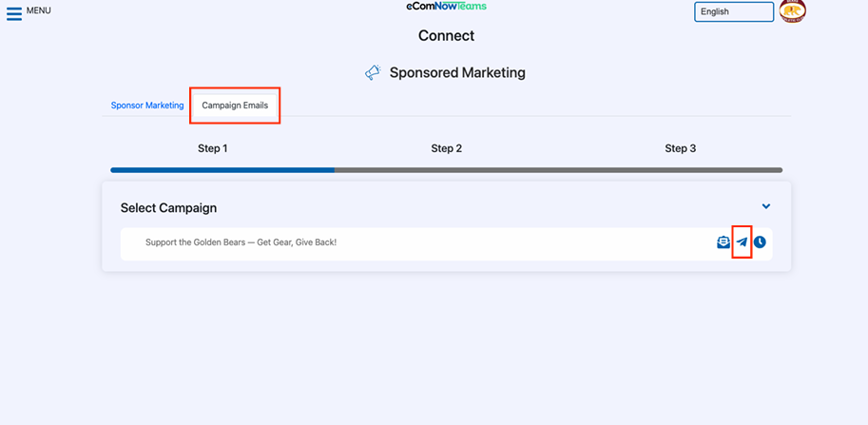Go to Step 2 label
The width and height of the screenshot is (868, 425).
[446, 148]
